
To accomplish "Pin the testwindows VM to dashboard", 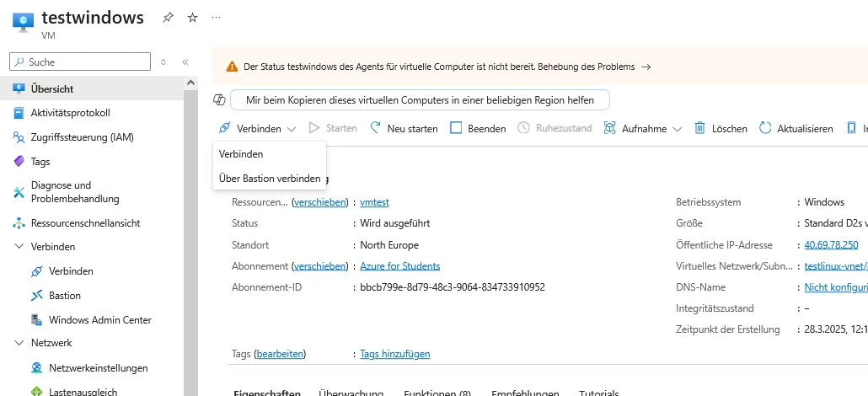I will point(169,18).
